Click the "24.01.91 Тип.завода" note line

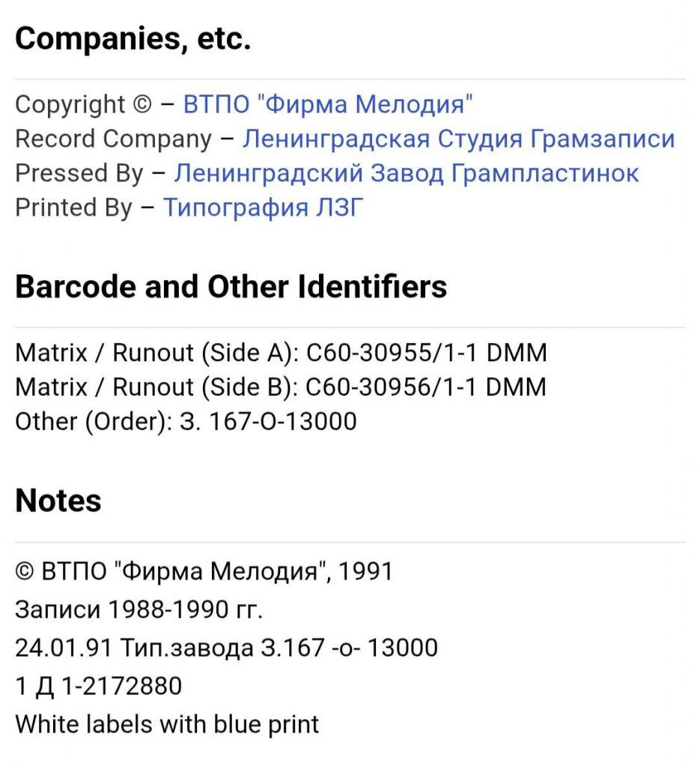click(x=226, y=648)
